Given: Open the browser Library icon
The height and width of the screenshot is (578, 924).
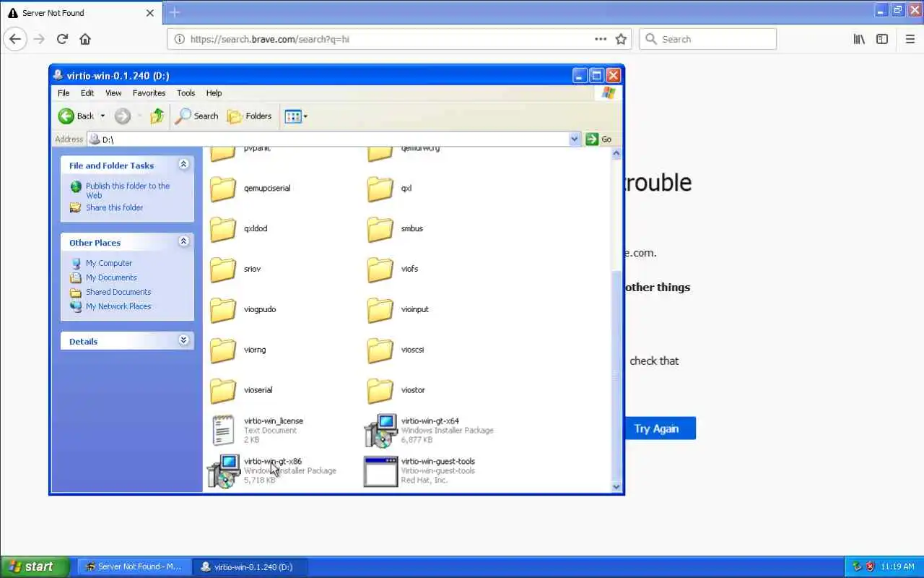Looking at the screenshot, I should [859, 39].
